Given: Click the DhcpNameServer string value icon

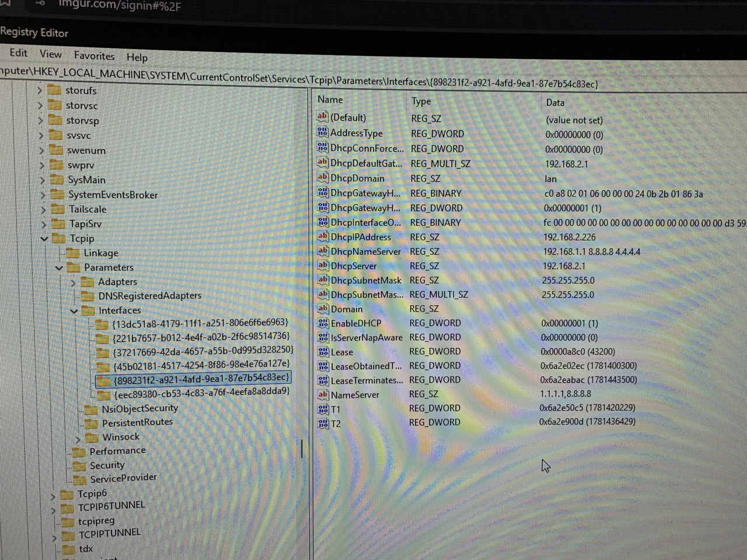Looking at the screenshot, I should click(x=323, y=251).
